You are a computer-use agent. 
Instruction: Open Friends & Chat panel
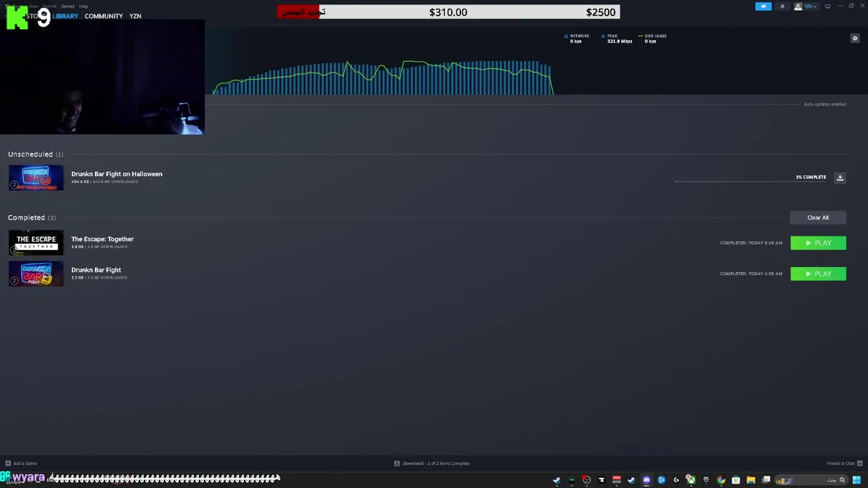coord(844,464)
